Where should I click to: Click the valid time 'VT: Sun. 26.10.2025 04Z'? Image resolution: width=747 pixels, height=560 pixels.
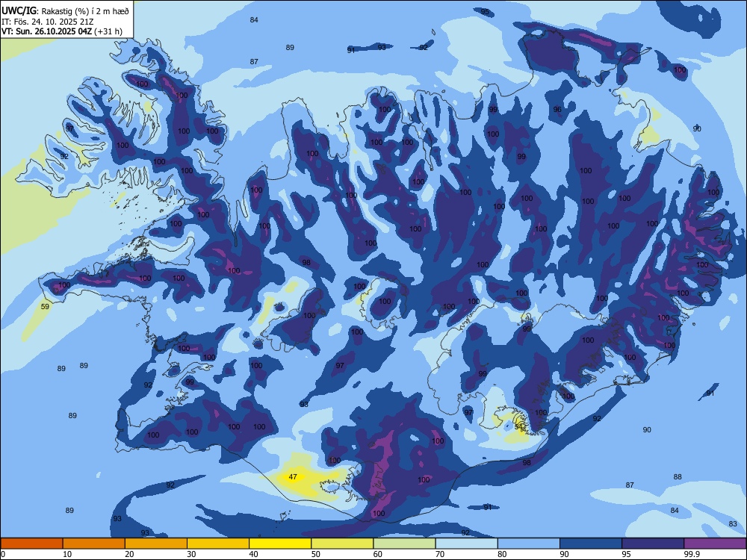(x=46, y=31)
